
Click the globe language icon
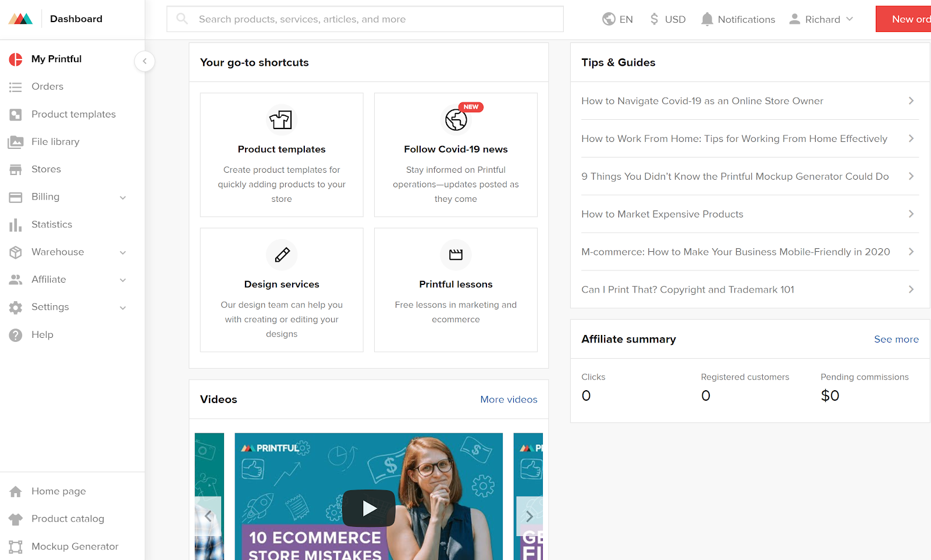[x=609, y=19]
